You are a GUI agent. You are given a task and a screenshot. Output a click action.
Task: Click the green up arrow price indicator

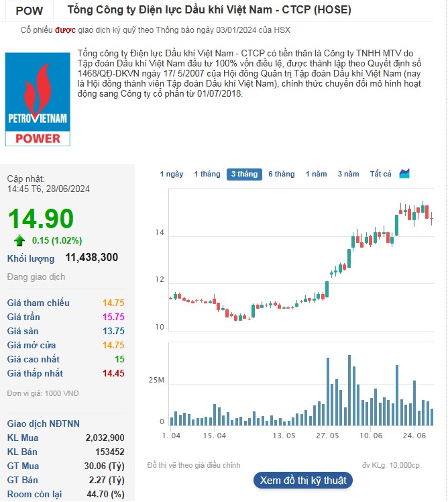(x=19, y=240)
